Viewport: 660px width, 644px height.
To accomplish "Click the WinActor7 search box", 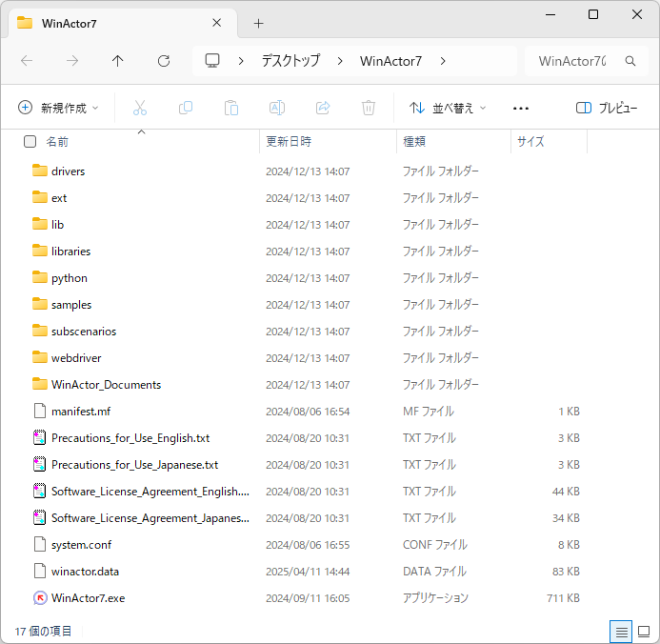I will (586, 61).
